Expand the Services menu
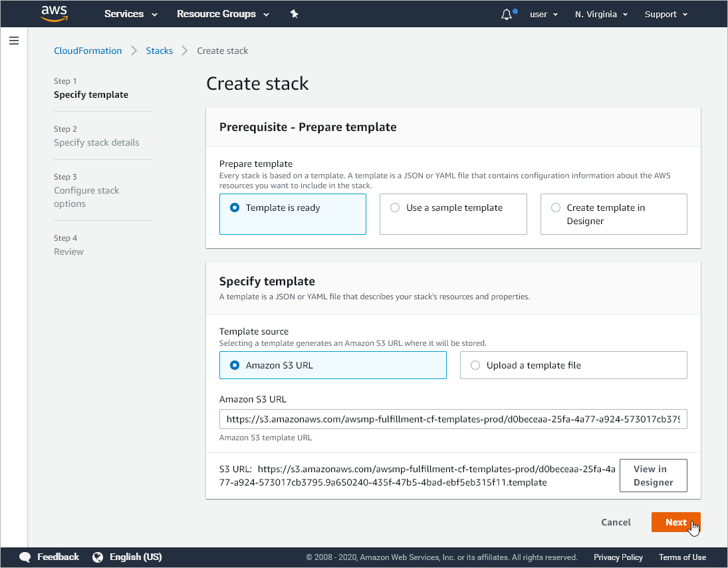728x568 pixels. (x=131, y=14)
